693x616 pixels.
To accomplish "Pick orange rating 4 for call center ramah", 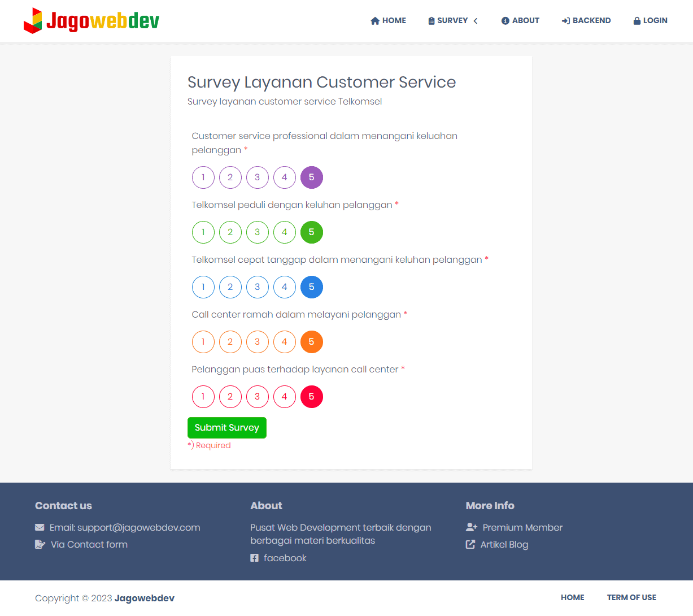I will point(285,342).
